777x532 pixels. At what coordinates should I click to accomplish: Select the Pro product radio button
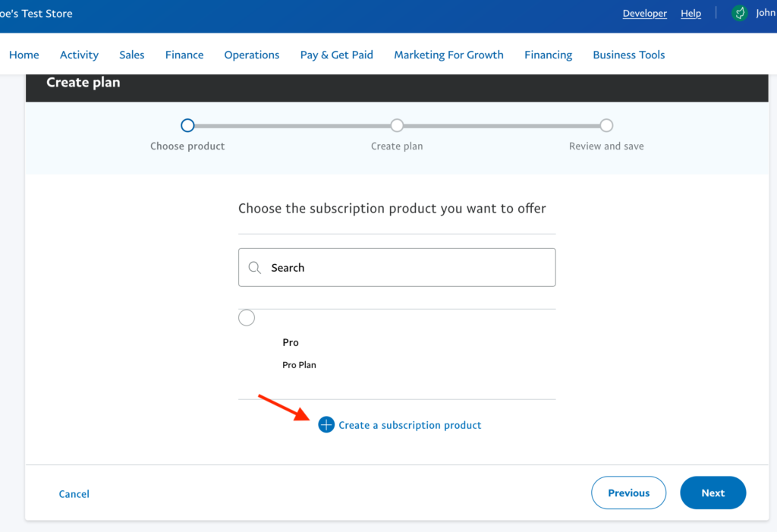point(247,318)
